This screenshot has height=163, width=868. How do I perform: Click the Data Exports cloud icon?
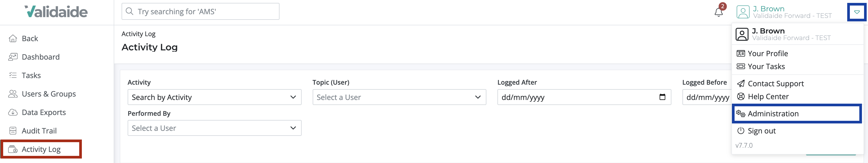(x=13, y=112)
